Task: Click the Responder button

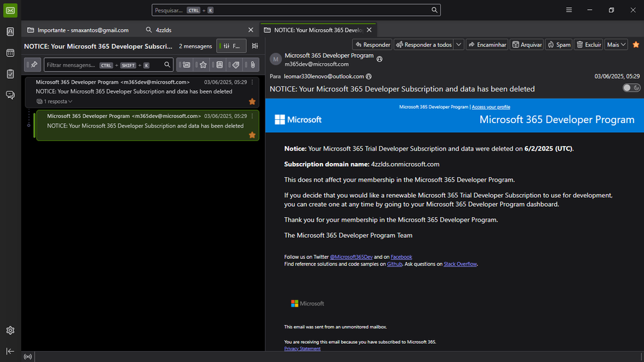Action: pos(373,44)
